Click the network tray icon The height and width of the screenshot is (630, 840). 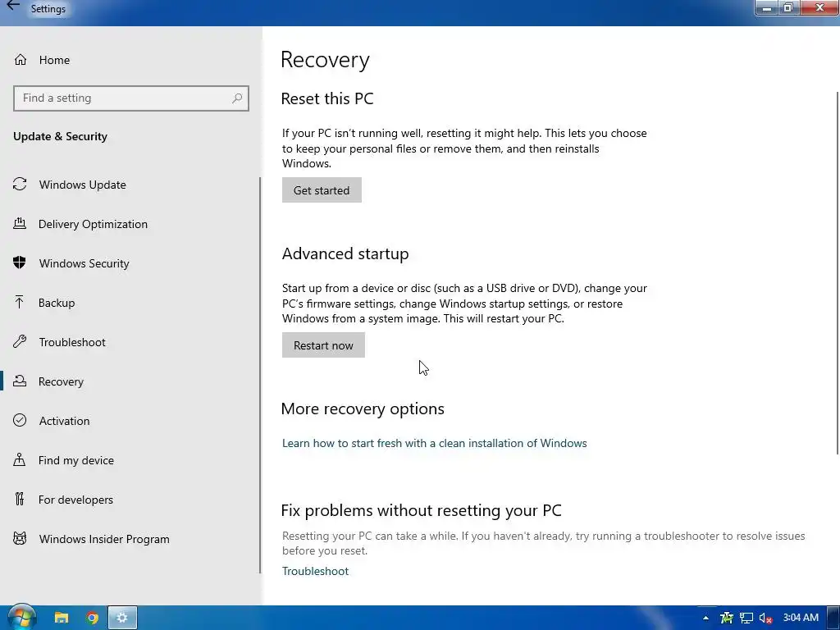(x=746, y=618)
